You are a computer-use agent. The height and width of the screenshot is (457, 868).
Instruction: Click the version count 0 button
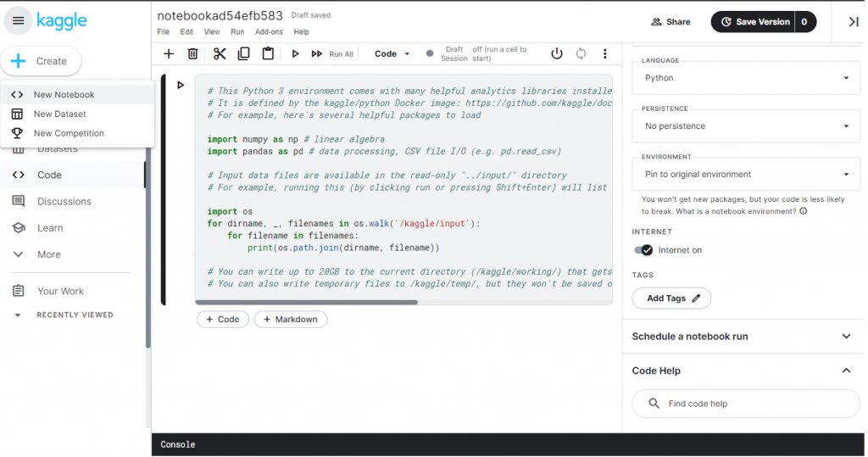click(x=804, y=21)
